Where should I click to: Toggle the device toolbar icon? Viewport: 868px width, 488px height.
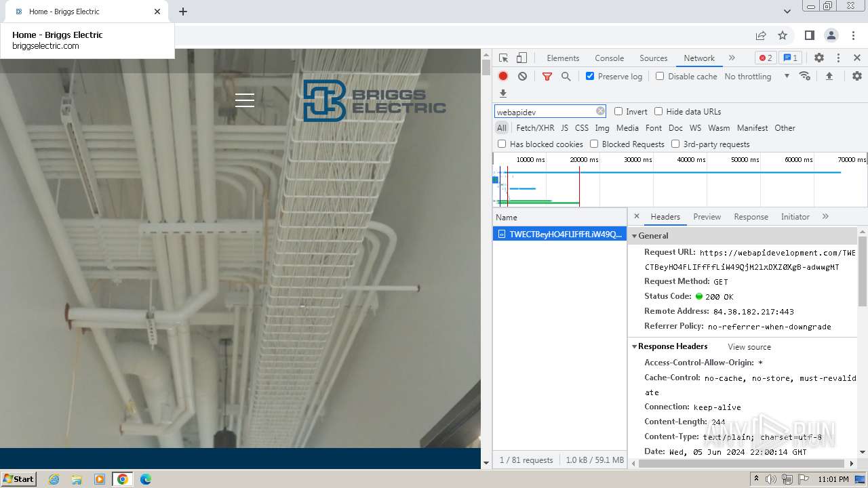click(x=521, y=58)
